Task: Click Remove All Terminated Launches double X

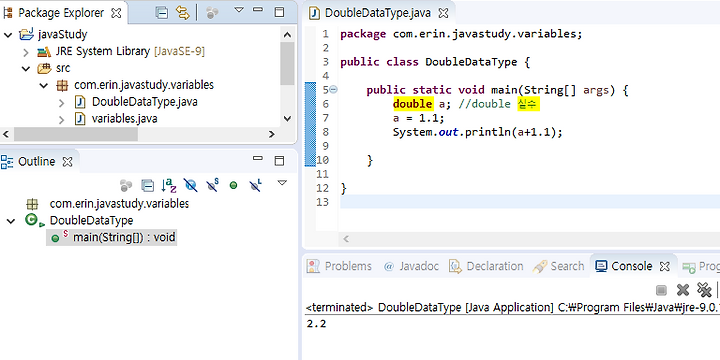Action: [x=704, y=290]
